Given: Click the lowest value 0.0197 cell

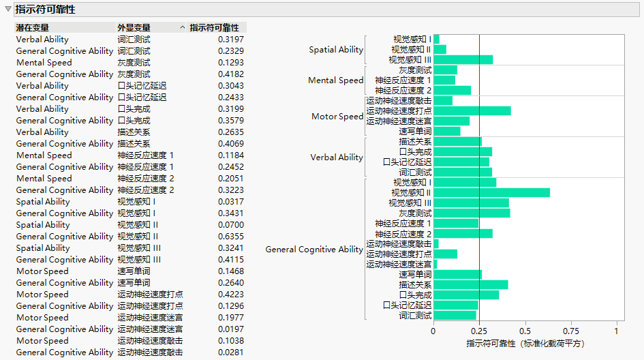Looking at the screenshot, I should click(231, 329).
